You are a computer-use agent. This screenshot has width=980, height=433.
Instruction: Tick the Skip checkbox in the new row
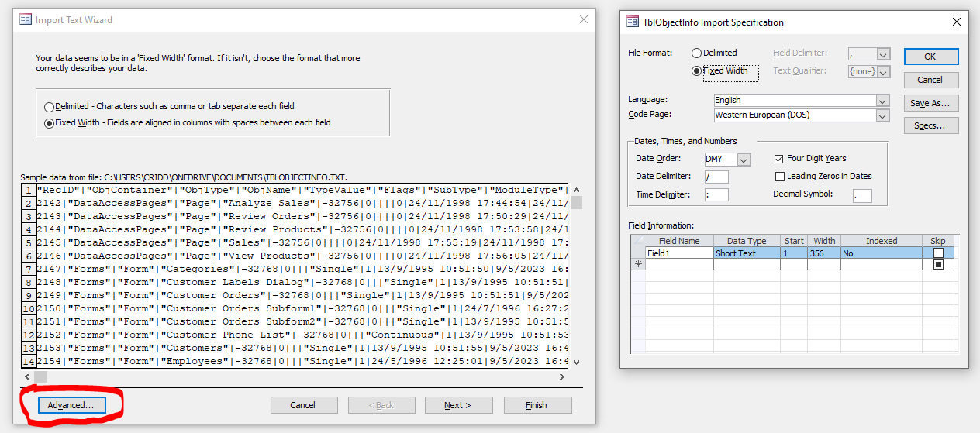(x=938, y=265)
